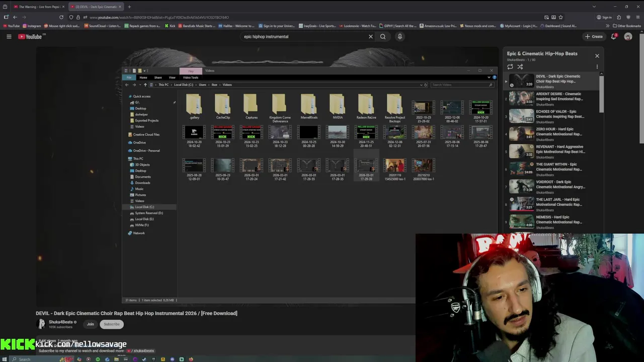The width and height of the screenshot is (644, 362).
Task: Refresh the Explorer Videos folder
Action: click(426, 84)
